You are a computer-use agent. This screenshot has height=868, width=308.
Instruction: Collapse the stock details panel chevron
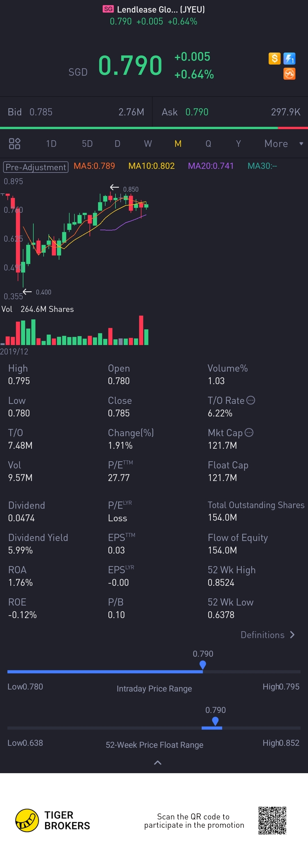point(157,763)
